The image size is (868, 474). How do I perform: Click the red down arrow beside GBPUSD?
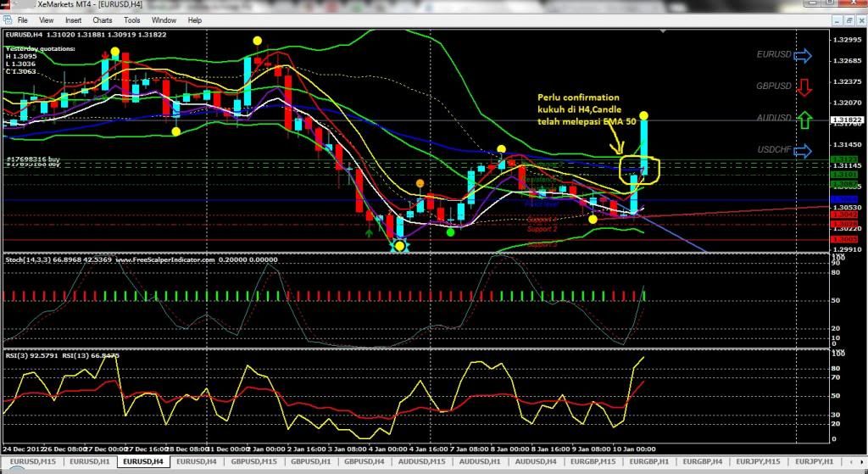(804, 87)
